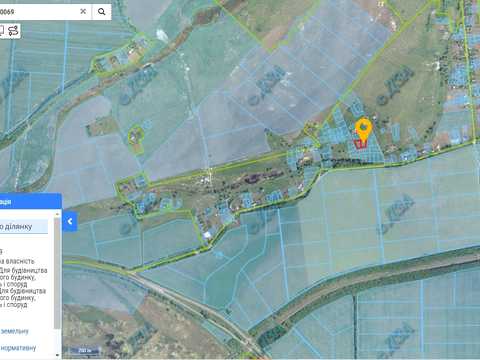Select the round green-bordered plot on the map
This screenshot has height=360, width=480.
[x=136, y=135]
